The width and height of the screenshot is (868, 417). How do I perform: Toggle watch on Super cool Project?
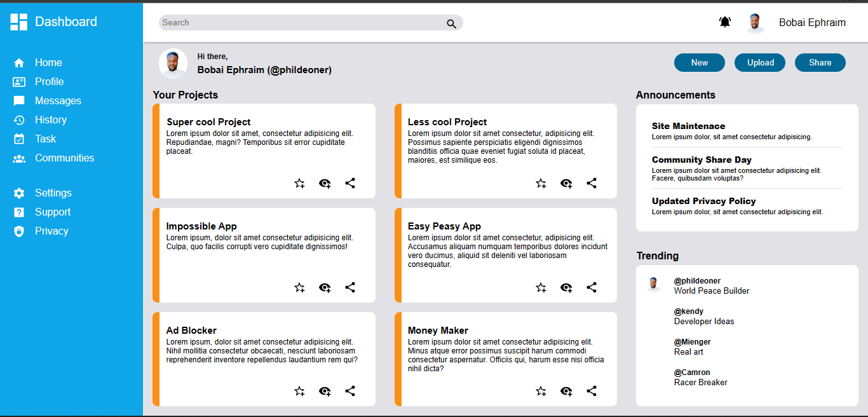coord(325,183)
